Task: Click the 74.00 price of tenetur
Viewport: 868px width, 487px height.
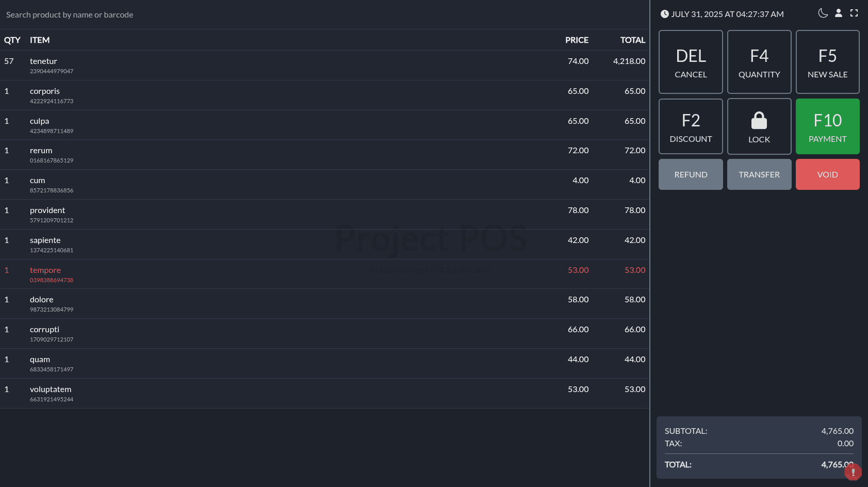Action: tap(578, 61)
